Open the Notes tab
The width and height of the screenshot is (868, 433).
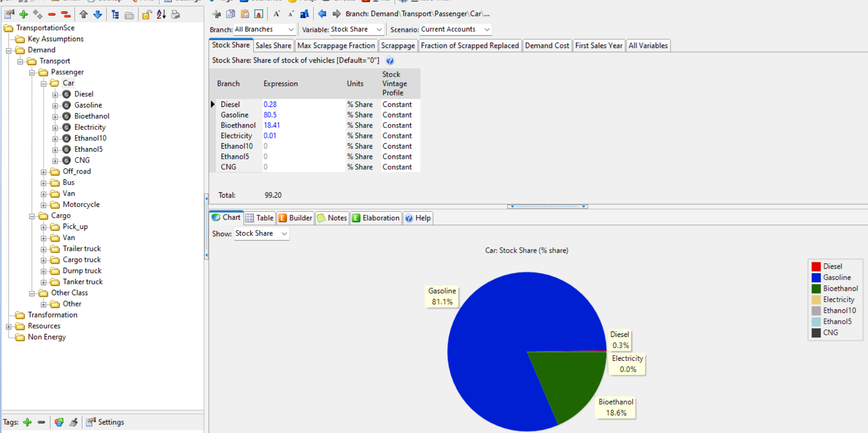(x=332, y=218)
